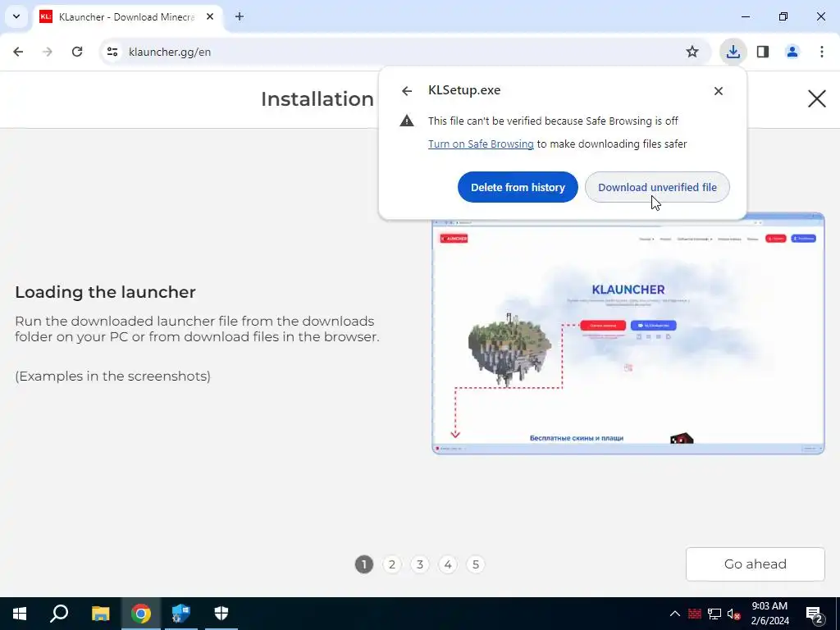
Task: Click Delete from history button
Action: pos(518,187)
